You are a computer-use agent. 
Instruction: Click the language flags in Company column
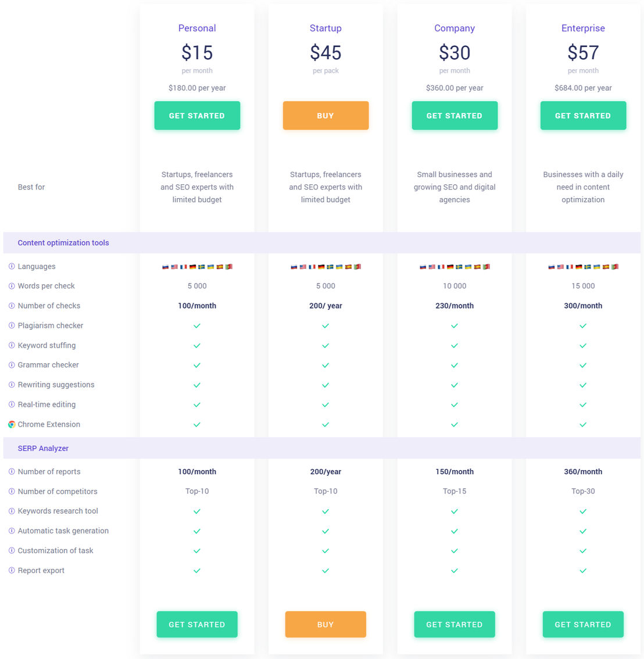pos(455,267)
